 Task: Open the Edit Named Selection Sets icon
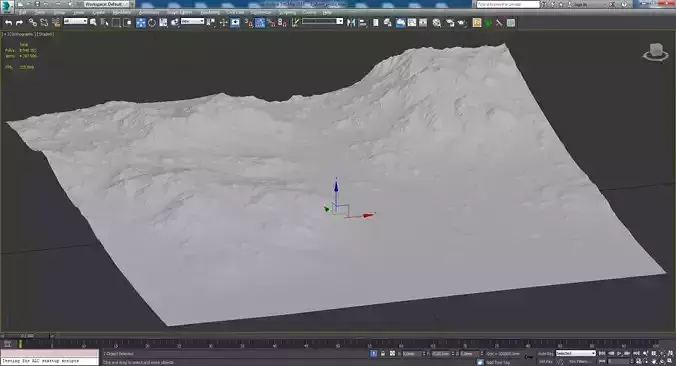[x=295, y=22]
